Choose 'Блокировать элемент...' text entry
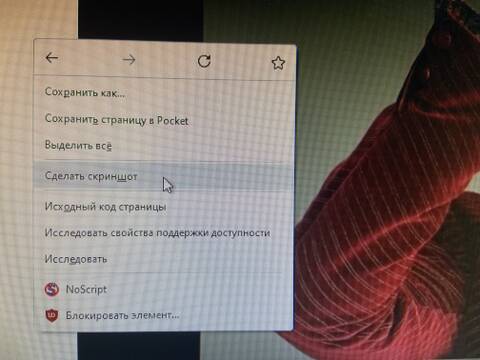480x360 pixels. 122,315
